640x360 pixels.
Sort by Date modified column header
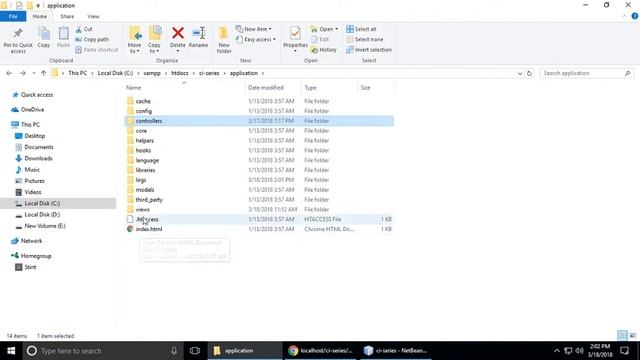[266, 88]
